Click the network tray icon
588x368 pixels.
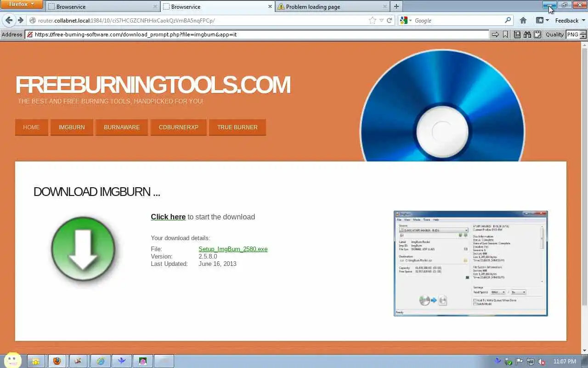click(531, 362)
